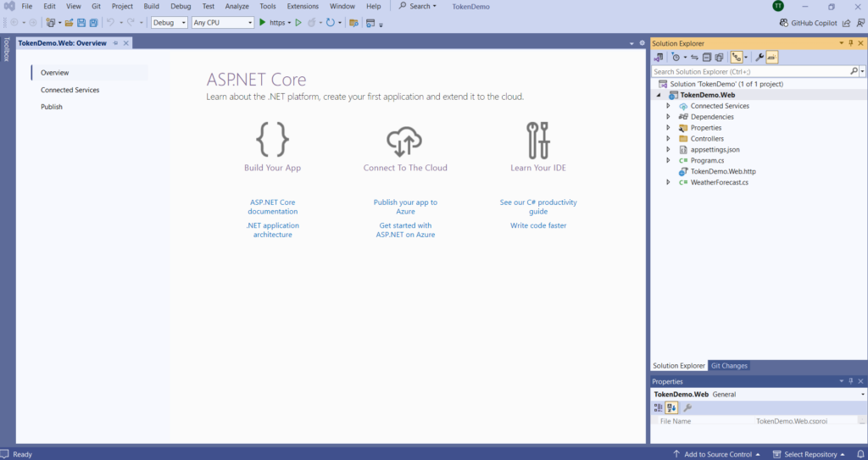Open notifications bell in status bar
This screenshot has width=868, height=460.
tap(860, 454)
